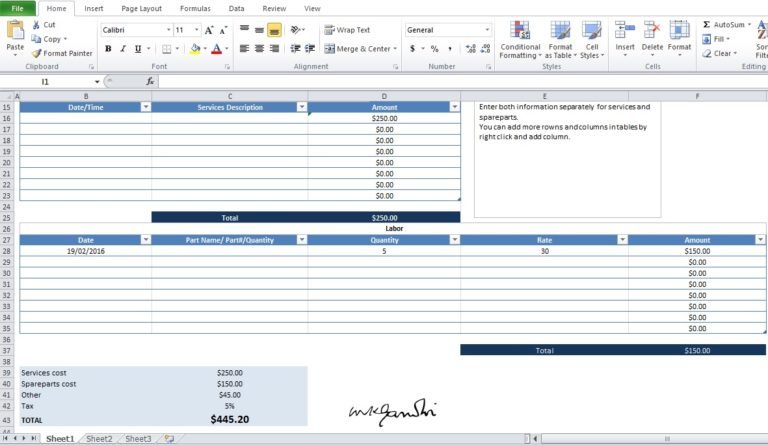
Task: Click the insert function fx icon
Action: click(150, 81)
